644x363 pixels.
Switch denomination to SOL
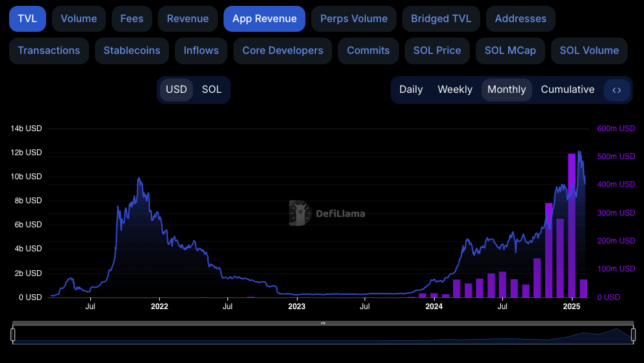pyautogui.click(x=212, y=90)
